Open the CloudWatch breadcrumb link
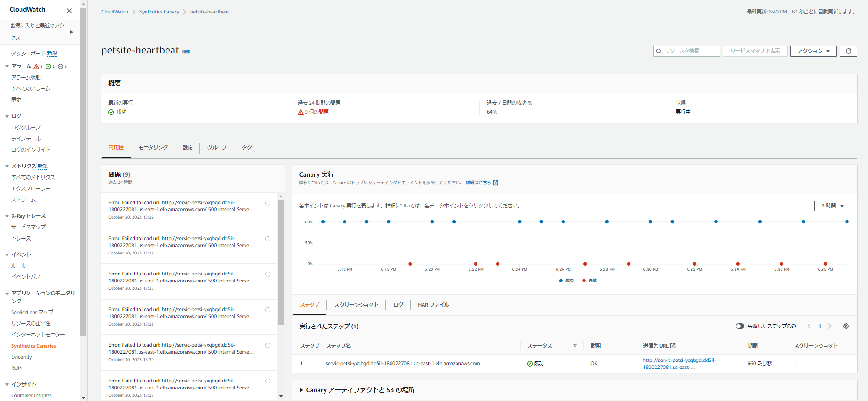 click(x=115, y=12)
